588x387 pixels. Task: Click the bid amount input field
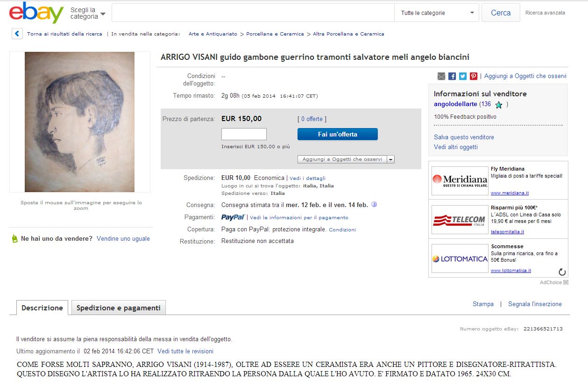[x=244, y=134]
